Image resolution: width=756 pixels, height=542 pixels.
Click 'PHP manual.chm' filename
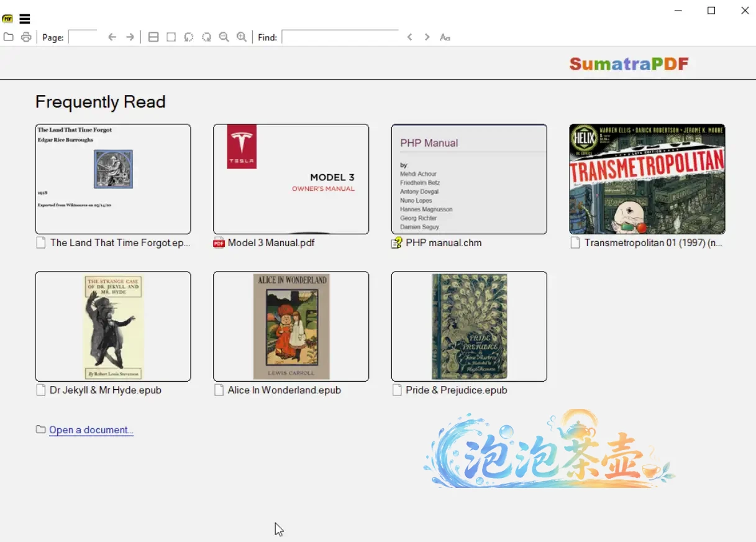point(444,243)
